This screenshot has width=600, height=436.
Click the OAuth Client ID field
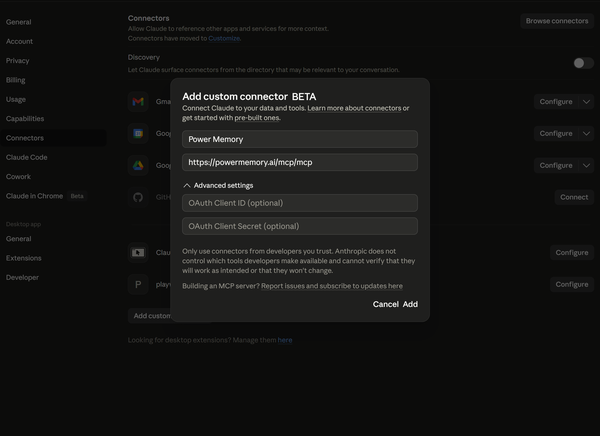coord(300,203)
